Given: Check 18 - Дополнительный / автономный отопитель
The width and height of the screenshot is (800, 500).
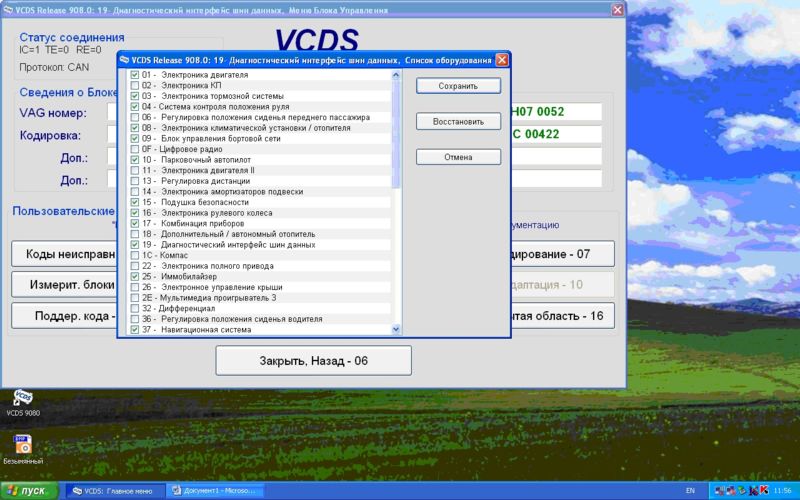Looking at the screenshot, I should [135, 234].
